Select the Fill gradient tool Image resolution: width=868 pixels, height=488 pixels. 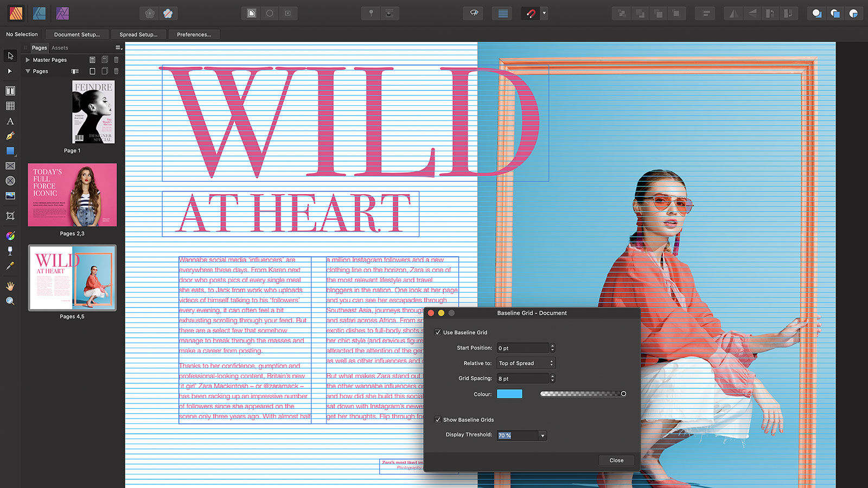(x=10, y=236)
